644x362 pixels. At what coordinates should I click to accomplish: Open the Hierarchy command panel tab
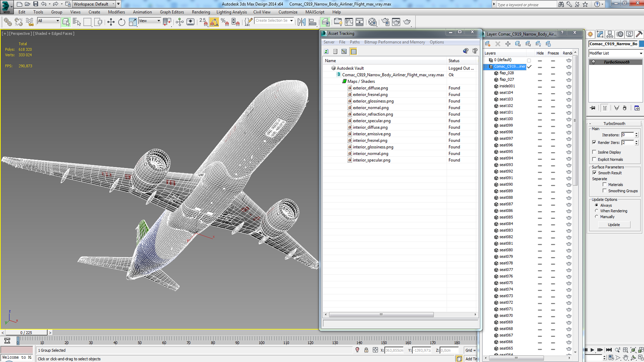pos(610,34)
